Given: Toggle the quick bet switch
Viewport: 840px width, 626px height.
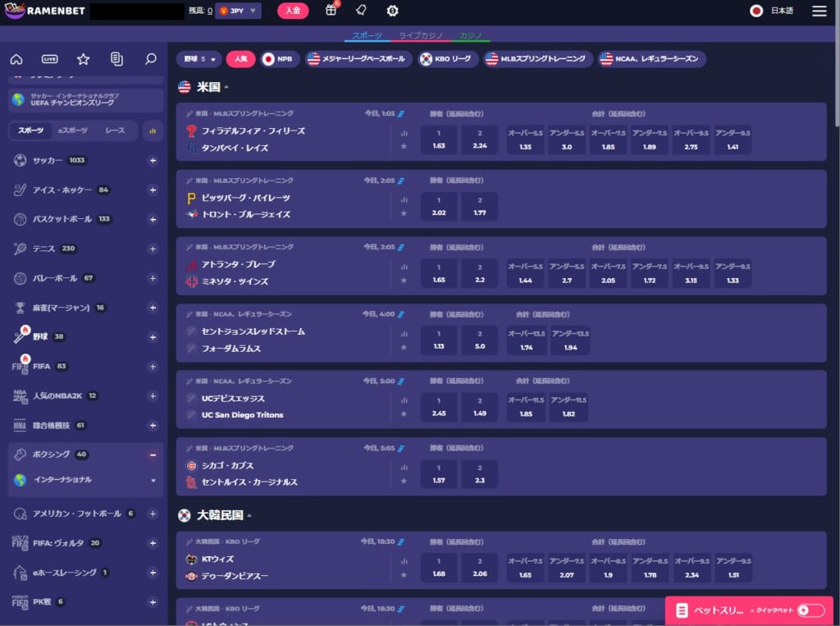Looking at the screenshot, I should click(x=810, y=610).
